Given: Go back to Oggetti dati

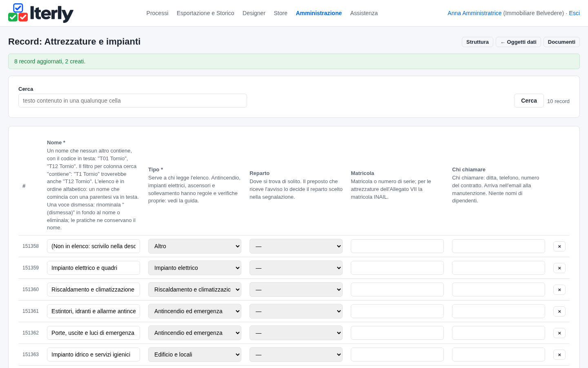Looking at the screenshot, I should pyautogui.click(x=518, y=42).
